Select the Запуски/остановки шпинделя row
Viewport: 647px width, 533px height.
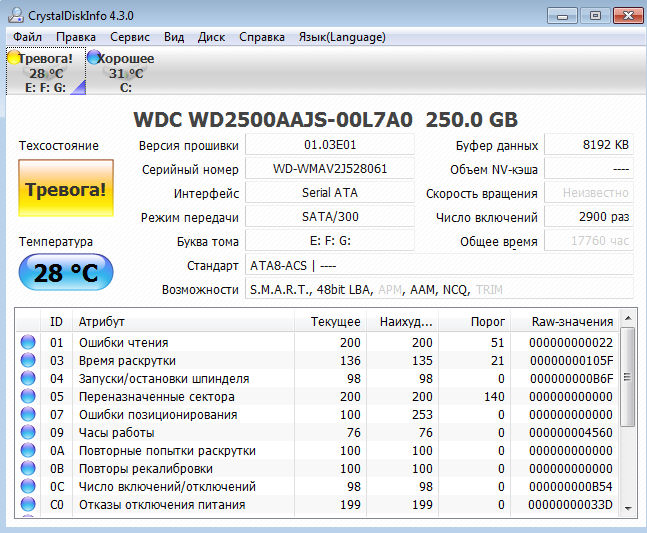point(317,378)
